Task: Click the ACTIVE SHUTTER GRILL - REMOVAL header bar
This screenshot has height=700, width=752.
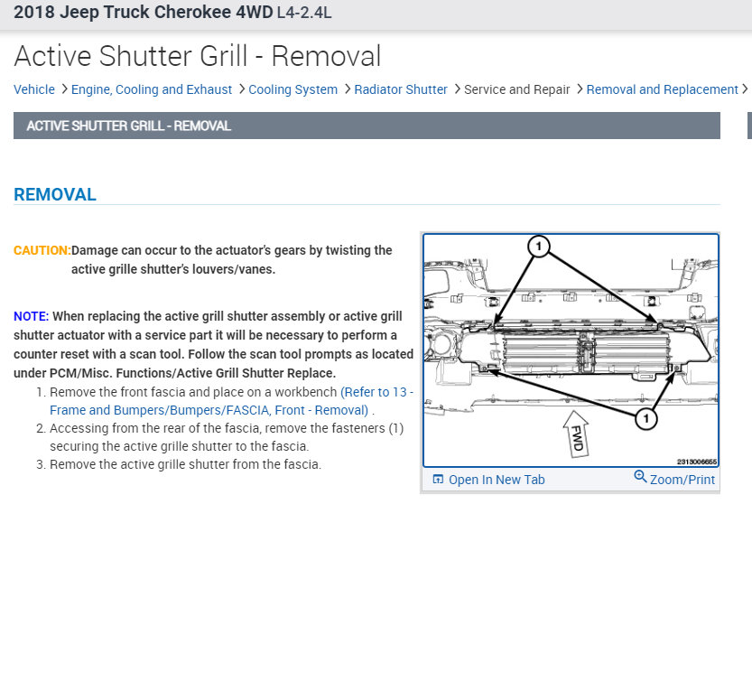Action: click(x=367, y=126)
